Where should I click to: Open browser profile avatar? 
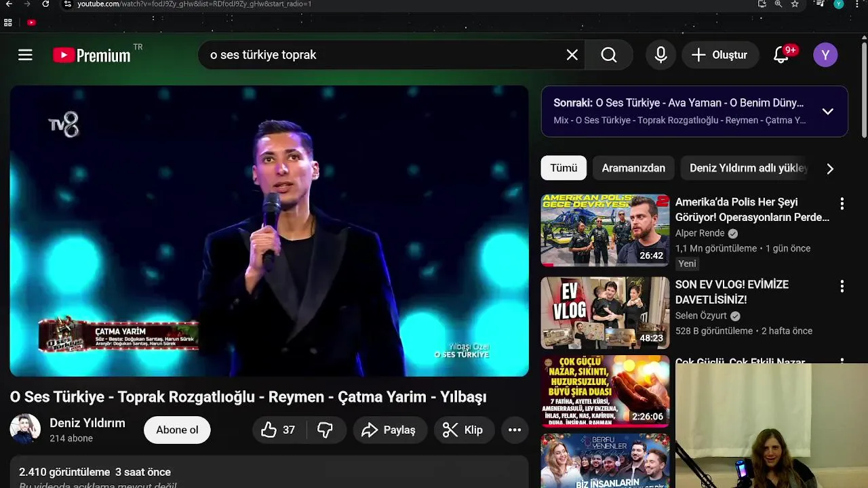coord(839,4)
